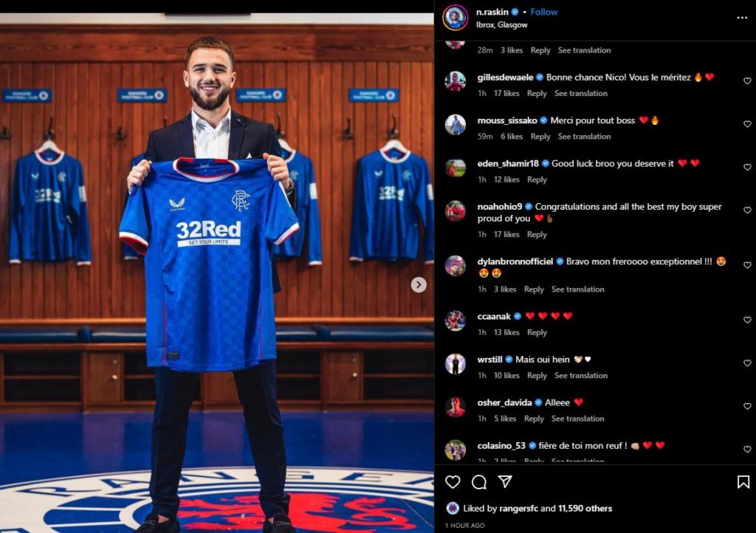Expand translation of dylanbronnofficiel's comment
The width and height of the screenshot is (756, 533).
pyautogui.click(x=577, y=289)
